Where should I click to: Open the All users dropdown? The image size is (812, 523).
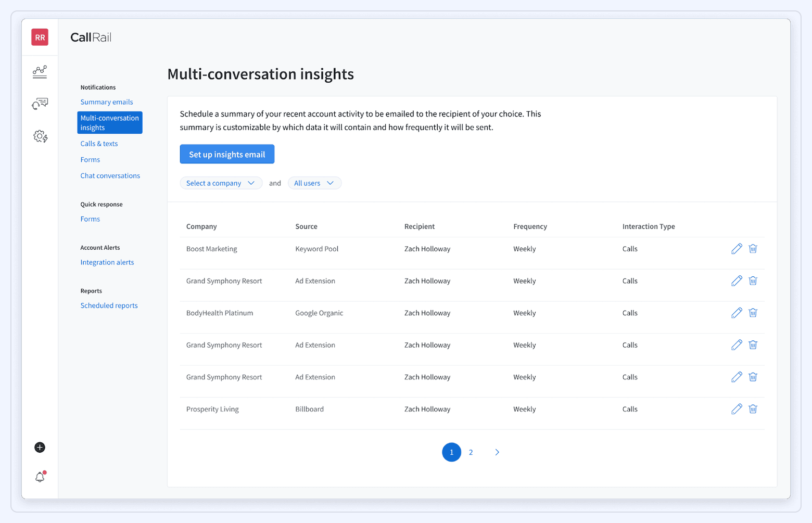point(314,183)
